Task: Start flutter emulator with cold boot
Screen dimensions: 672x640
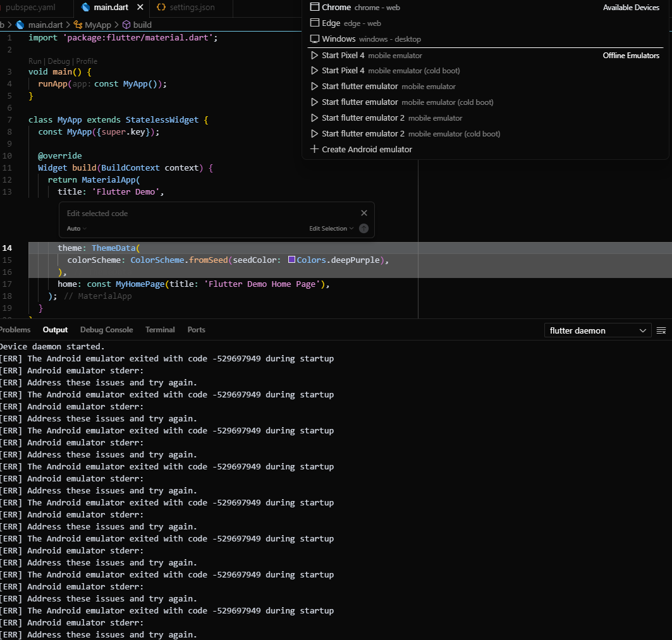Action: tap(484, 102)
